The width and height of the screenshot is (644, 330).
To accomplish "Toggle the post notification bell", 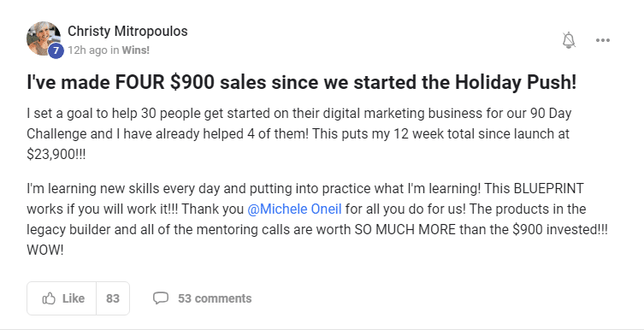I will tap(569, 40).
